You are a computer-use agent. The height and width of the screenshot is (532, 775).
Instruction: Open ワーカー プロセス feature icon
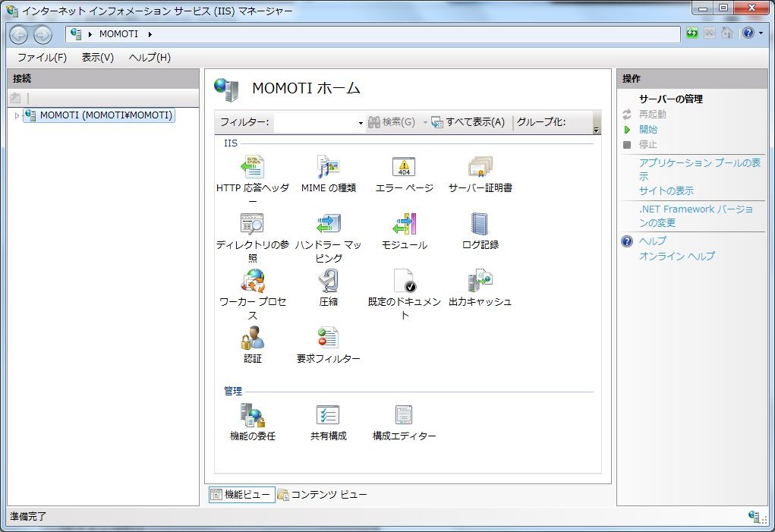point(253,281)
